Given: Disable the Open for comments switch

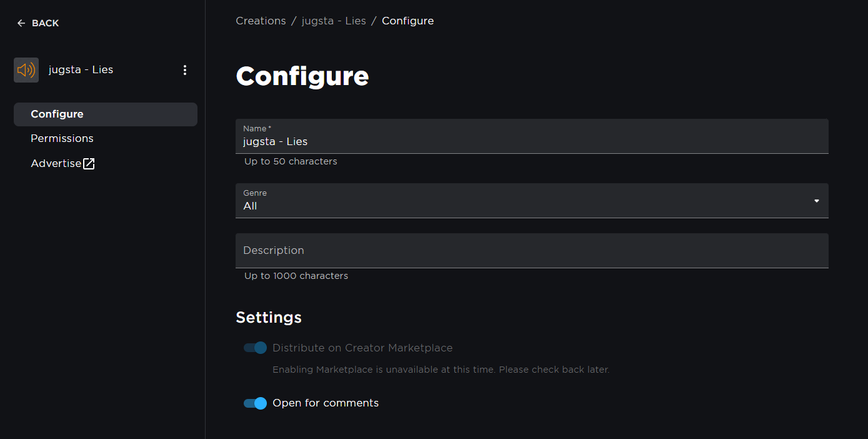Looking at the screenshot, I should (255, 403).
